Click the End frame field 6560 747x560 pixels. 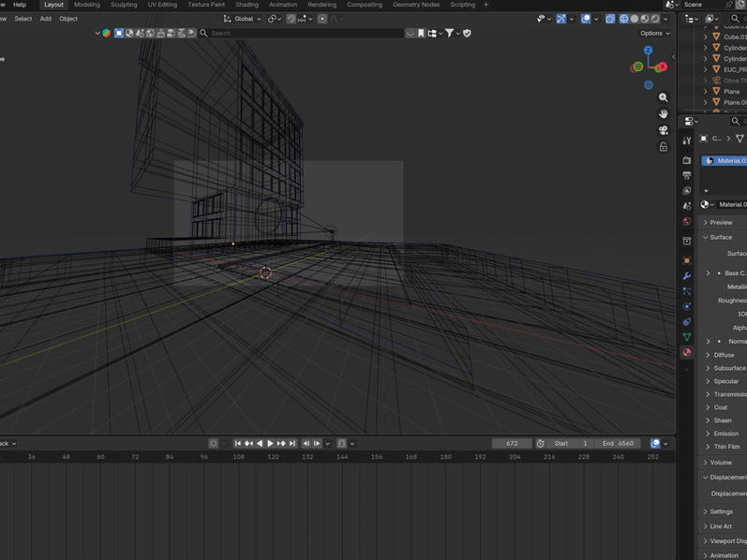point(618,443)
